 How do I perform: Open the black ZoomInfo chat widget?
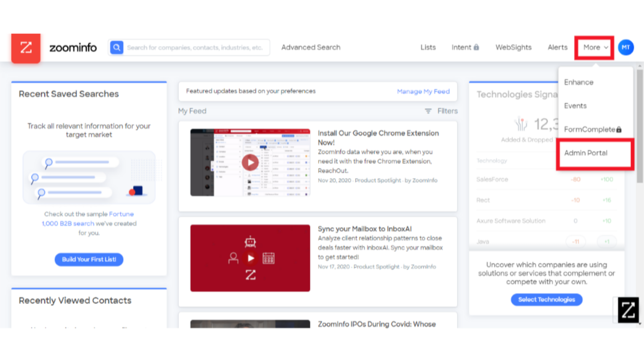(628, 310)
